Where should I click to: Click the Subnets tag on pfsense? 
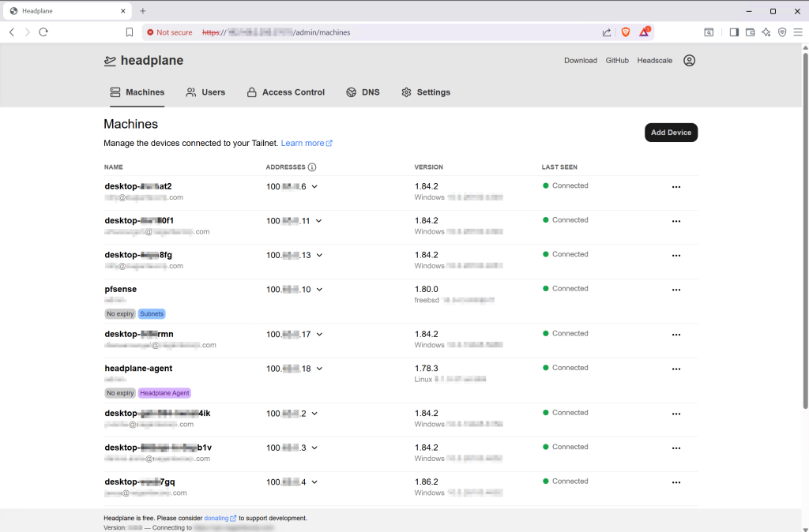[x=152, y=314]
